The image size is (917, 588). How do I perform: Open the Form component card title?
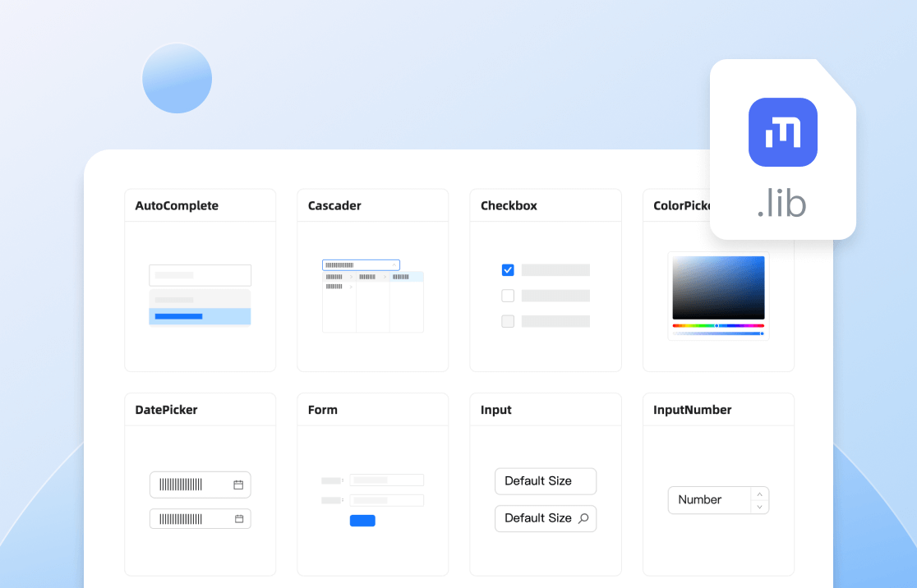pos(323,410)
